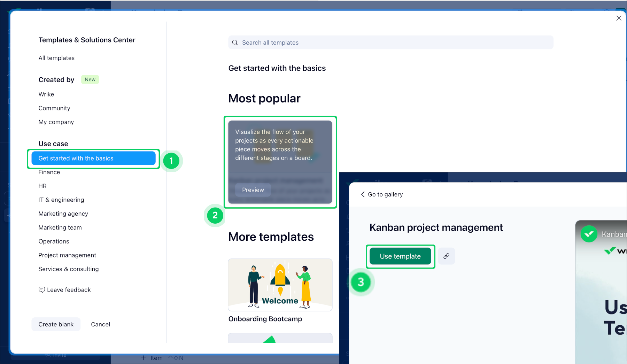Select IT & engineering use case
The width and height of the screenshot is (627, 364).
pos(61,200)
